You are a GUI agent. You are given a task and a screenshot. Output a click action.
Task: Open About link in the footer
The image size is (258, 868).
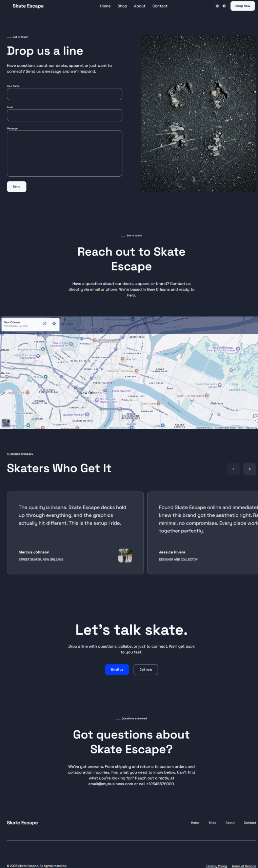click(x=230, y=823)
